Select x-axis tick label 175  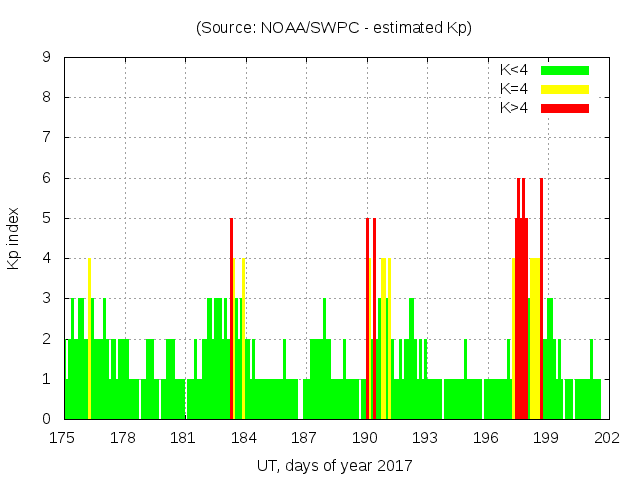point(63,438)
